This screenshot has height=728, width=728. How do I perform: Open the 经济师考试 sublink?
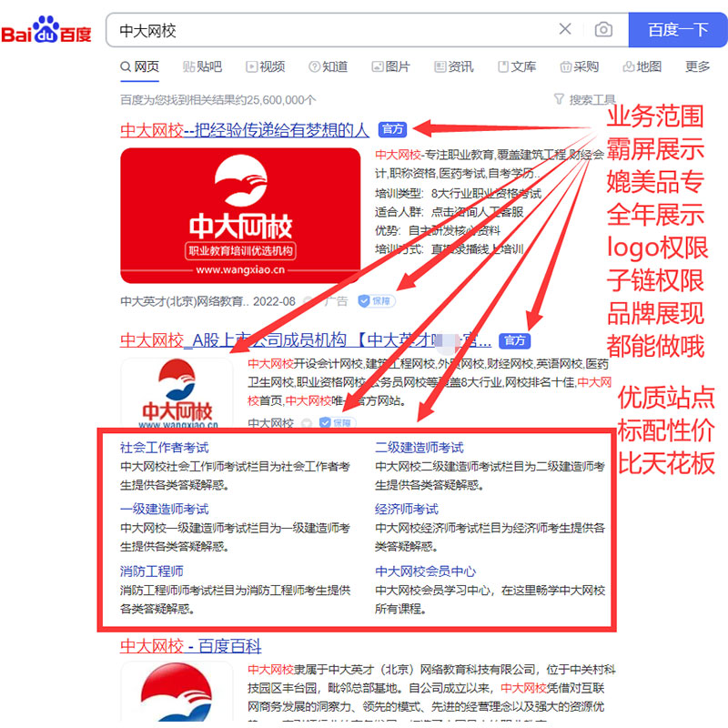coord(407,509)
